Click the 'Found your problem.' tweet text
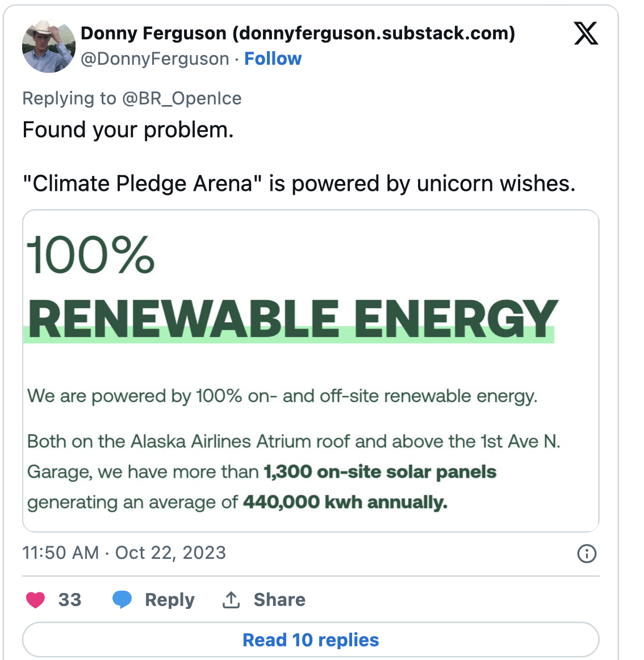Viewport: 644px width, 660px height. (128, 130)
